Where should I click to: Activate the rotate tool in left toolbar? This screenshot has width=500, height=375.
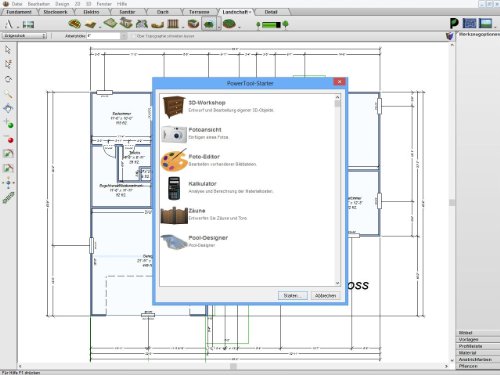(x=8, y=79)
